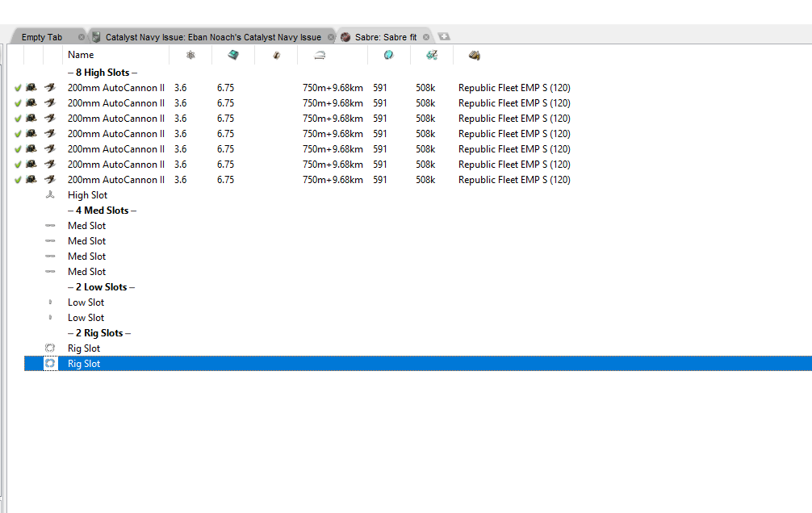Sort by the Name column header
Screen dimensions: 812x513
point(116,55)
